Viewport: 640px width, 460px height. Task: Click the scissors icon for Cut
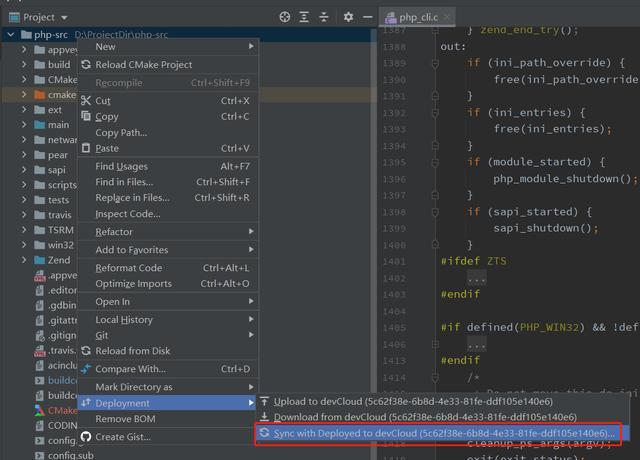[x=86, y=101]
